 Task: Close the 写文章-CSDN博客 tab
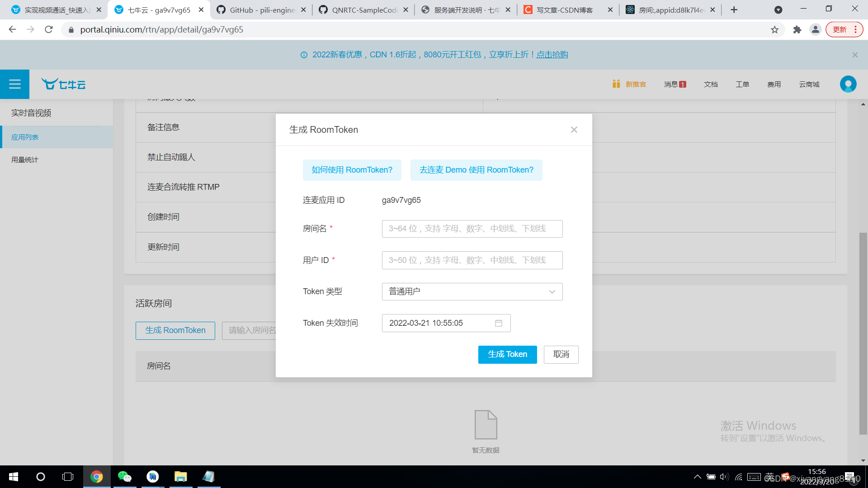coord(610,9)
